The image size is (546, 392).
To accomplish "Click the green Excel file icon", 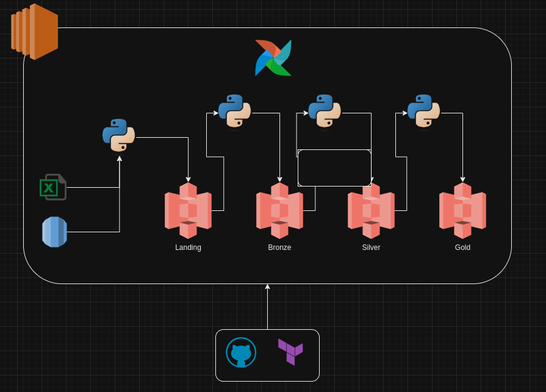I will pos(53,187).
